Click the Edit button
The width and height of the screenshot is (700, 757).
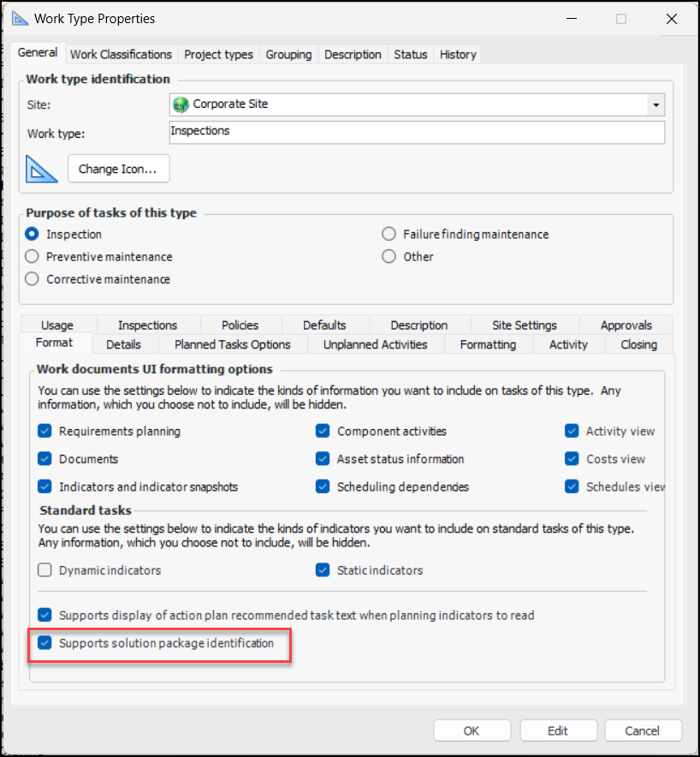coord(558,731)
